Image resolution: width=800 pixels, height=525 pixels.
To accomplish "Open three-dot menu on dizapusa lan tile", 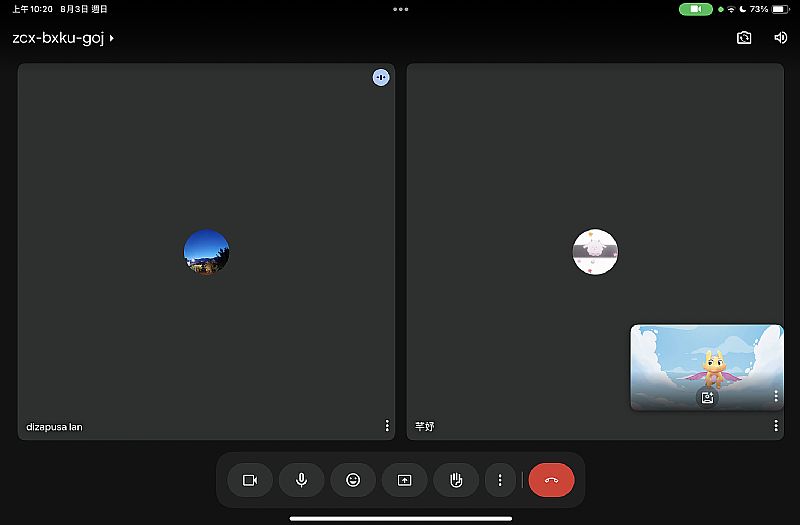I will click(387, 426).
